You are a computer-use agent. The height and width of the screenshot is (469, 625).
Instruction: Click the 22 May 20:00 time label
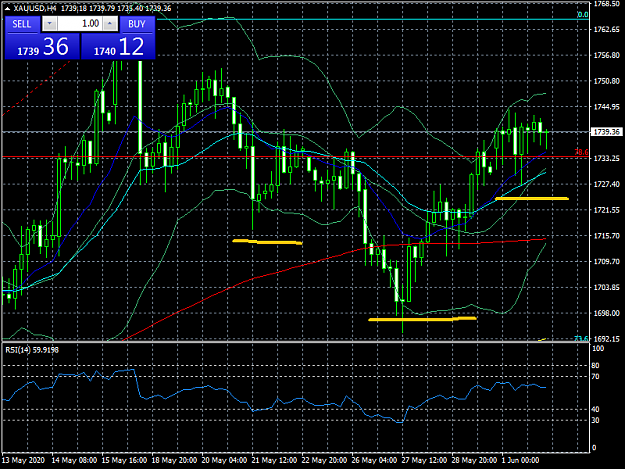(x=324, y=460)
